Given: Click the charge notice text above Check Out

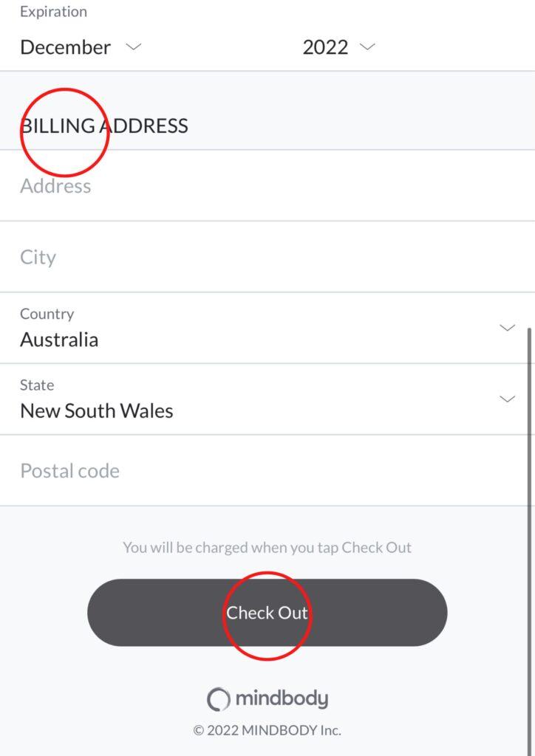Looking at the screenshot, I should click(267, 548).
